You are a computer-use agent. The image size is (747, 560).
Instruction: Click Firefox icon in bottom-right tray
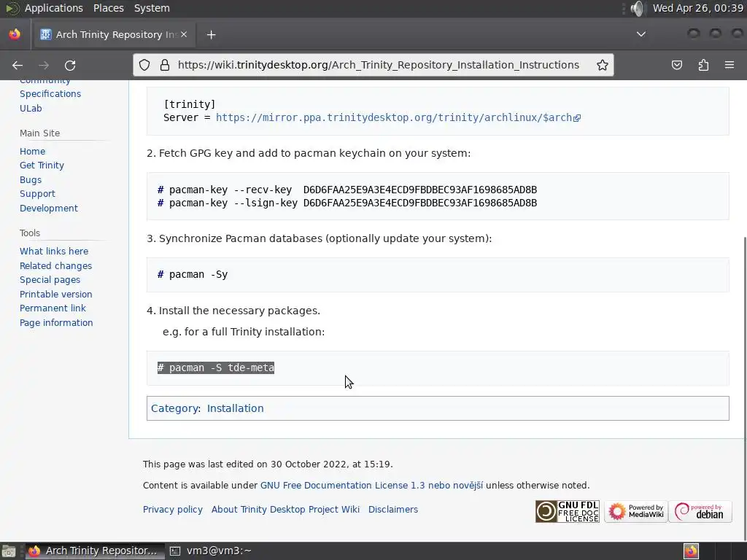tap(691, 551)
